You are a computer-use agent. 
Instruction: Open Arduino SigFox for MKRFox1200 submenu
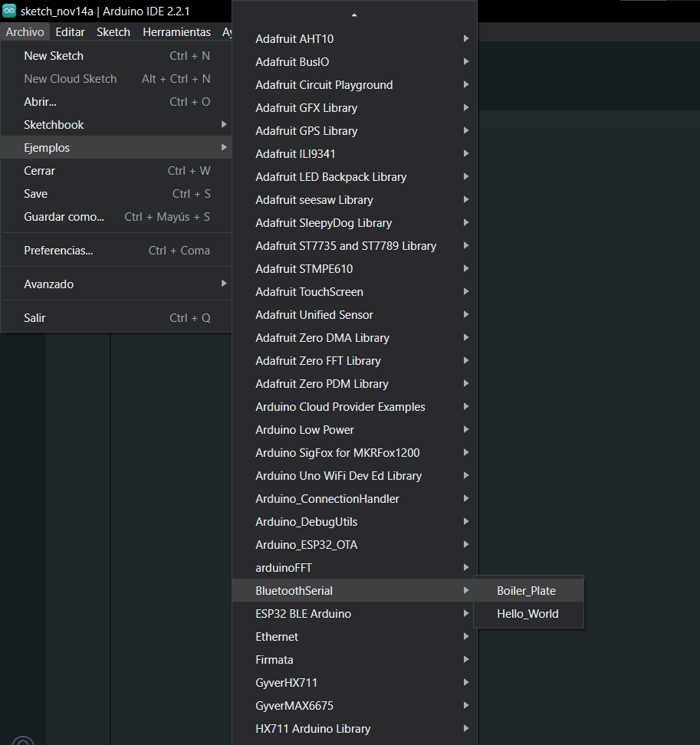point(354,453)
